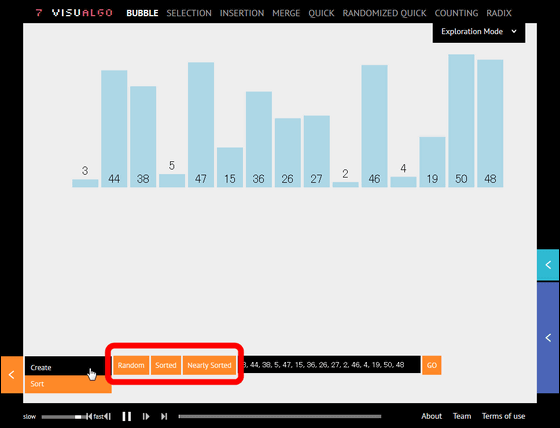The image size is (560, 428).
Task: Switch to the RANDOMIZED QUICK tab
Action: click(384, 13)
